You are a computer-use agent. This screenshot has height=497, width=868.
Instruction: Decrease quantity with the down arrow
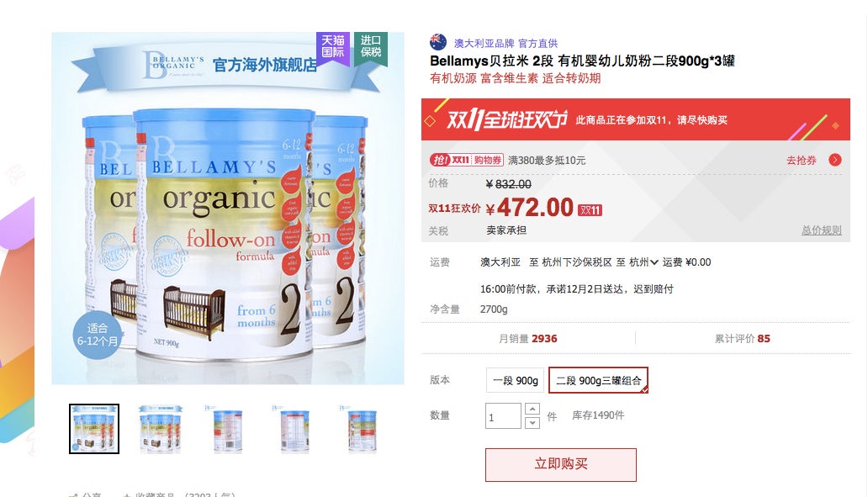pos(532,422)
